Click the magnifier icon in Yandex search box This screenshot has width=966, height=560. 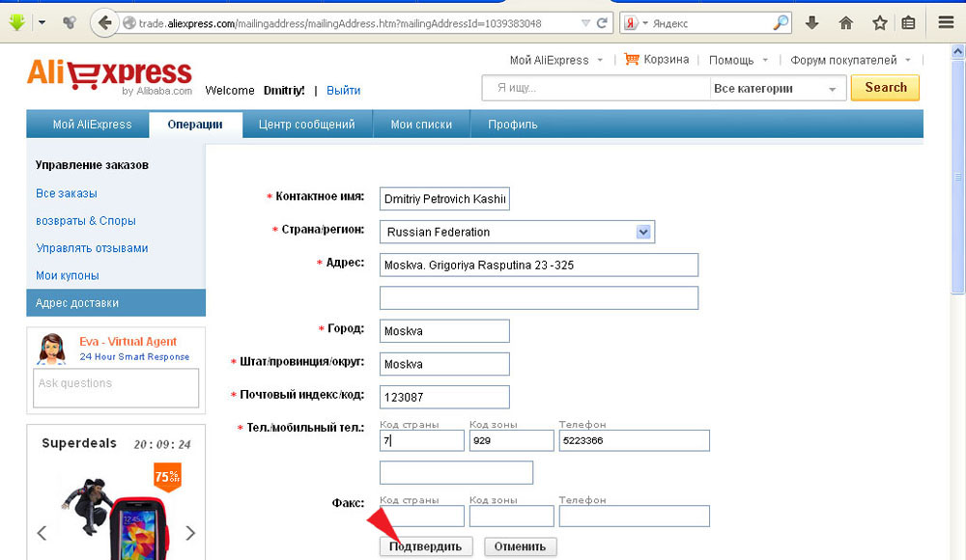pyautogui.click(x=781, y=23)
